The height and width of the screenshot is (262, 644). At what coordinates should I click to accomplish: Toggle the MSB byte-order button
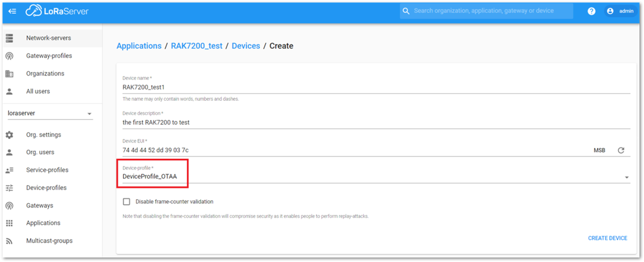pyautogui.click(x=599, y=151)
